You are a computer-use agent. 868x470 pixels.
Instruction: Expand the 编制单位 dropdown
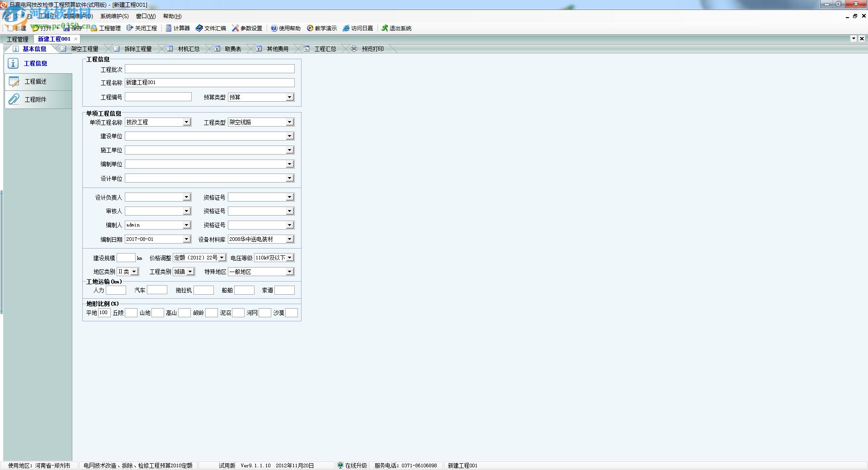[x=290, y=164]
